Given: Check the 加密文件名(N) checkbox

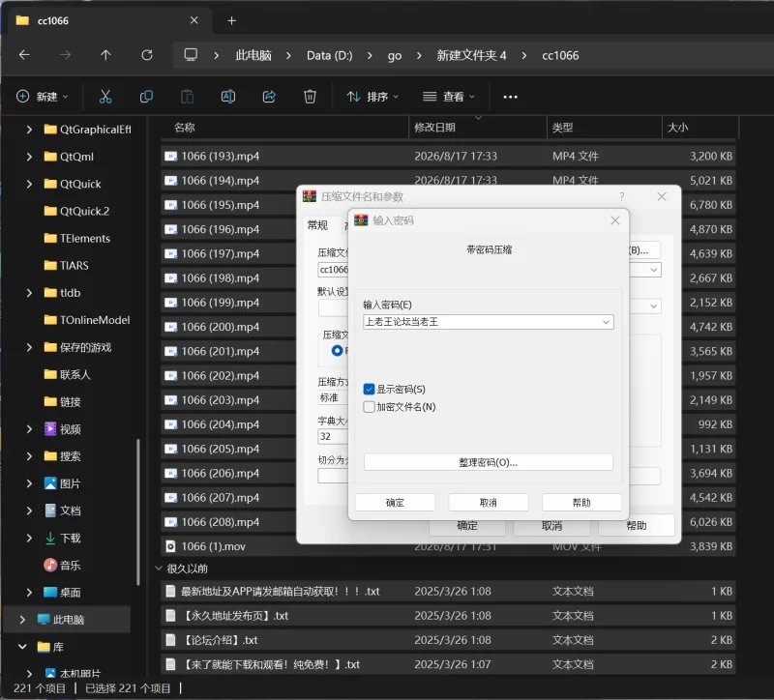Looking at the screenshot, I should 369,407.
